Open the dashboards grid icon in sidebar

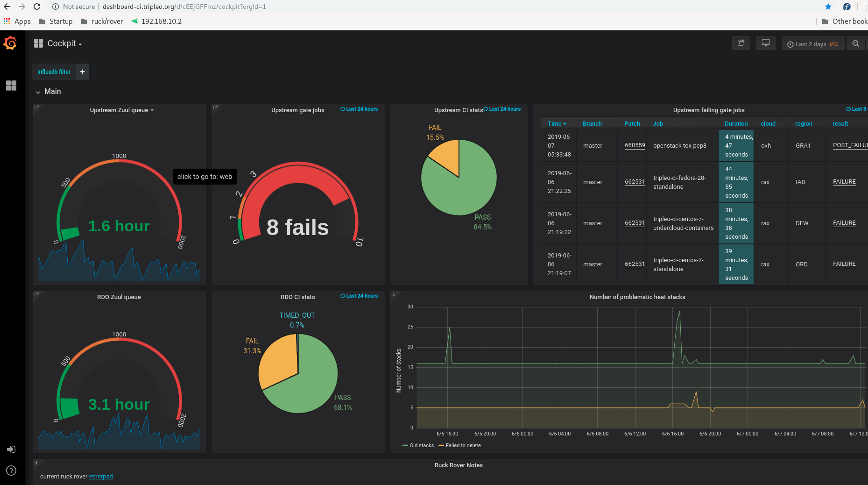click(x=11, y=86)
